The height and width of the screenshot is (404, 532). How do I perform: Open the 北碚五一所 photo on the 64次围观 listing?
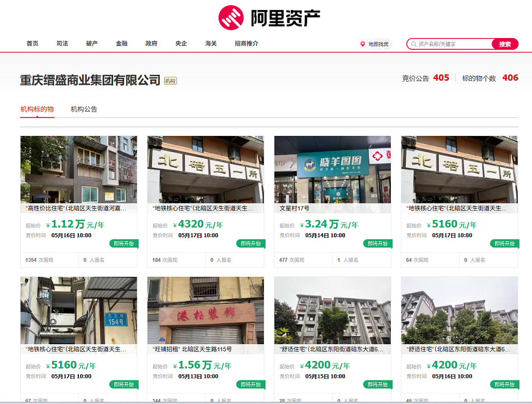459,170
